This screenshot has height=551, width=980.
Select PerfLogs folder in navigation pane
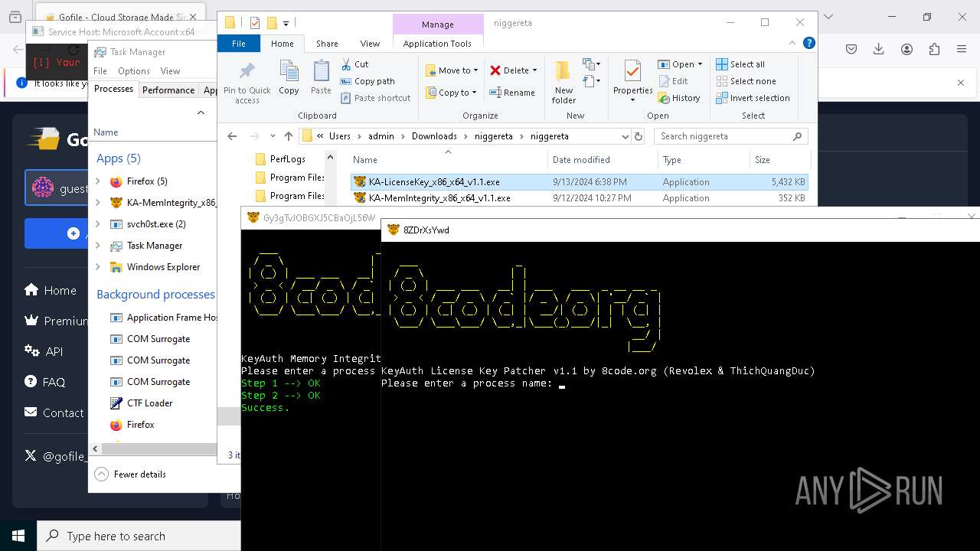287,159
